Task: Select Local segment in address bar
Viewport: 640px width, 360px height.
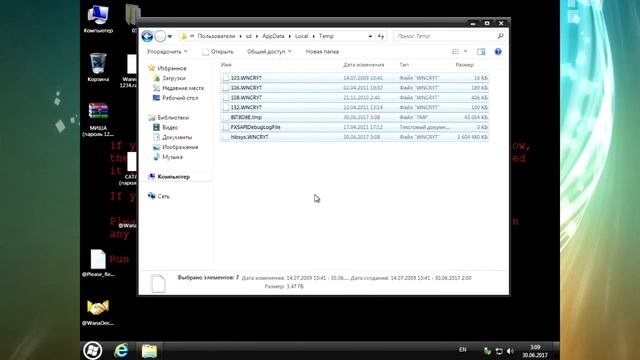Action: [301, 36]
